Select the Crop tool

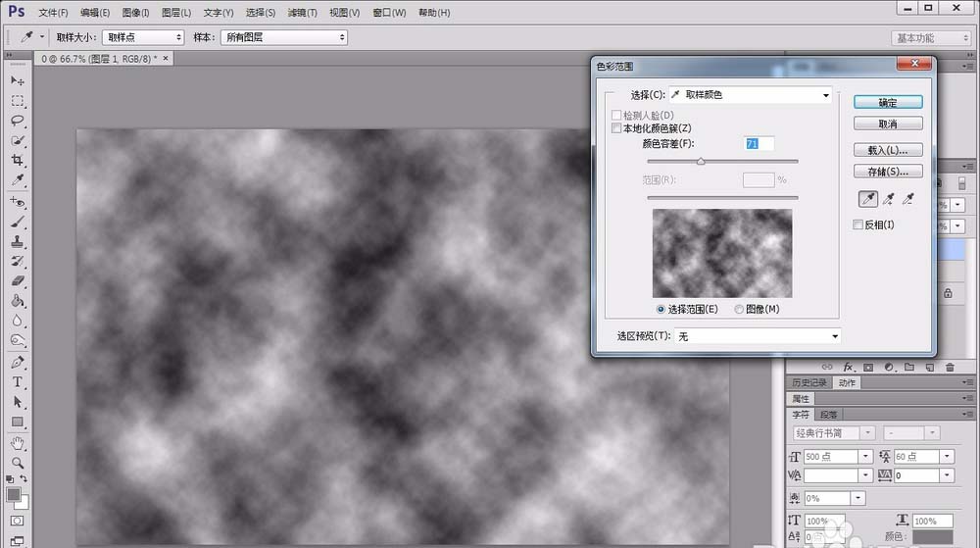click(18, 160)
